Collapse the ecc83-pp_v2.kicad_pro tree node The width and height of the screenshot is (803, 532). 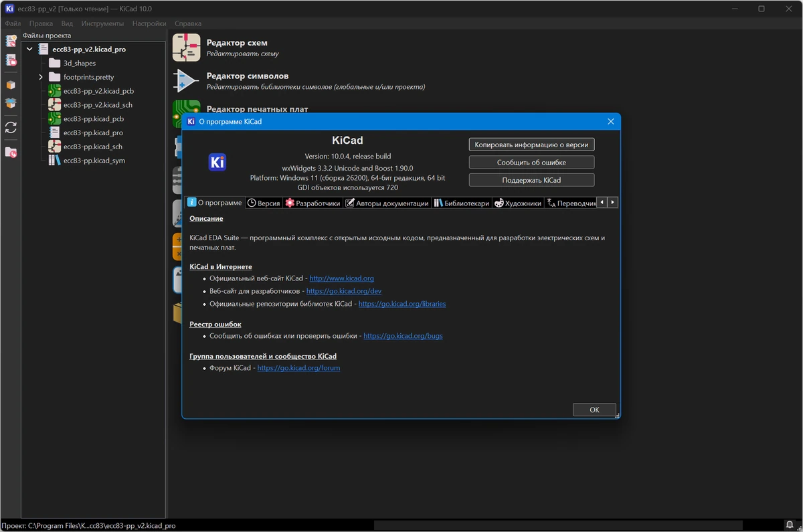click(x=29, y=50)
